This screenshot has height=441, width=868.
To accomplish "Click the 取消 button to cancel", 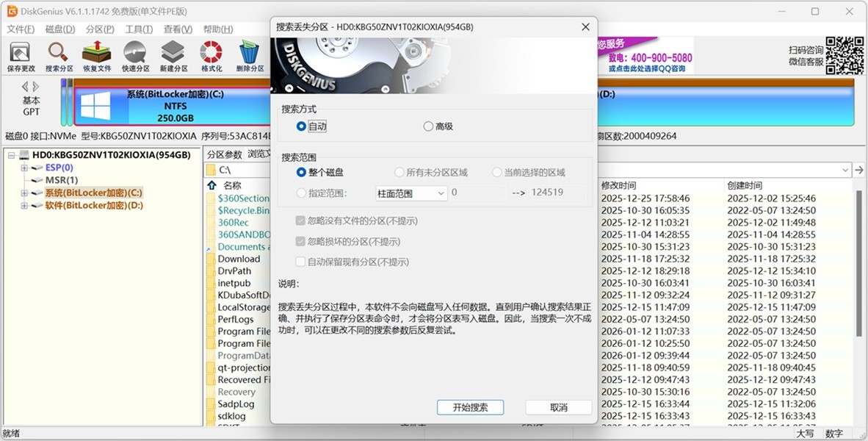I will pyautogui.click(x=557, y=407).
